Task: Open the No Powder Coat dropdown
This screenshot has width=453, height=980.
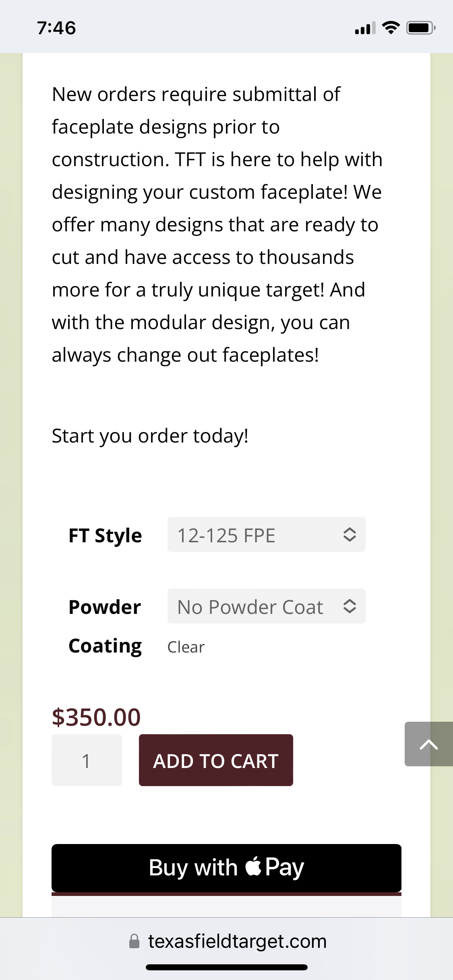Action: pyautogui.click(x=267, y=606)
